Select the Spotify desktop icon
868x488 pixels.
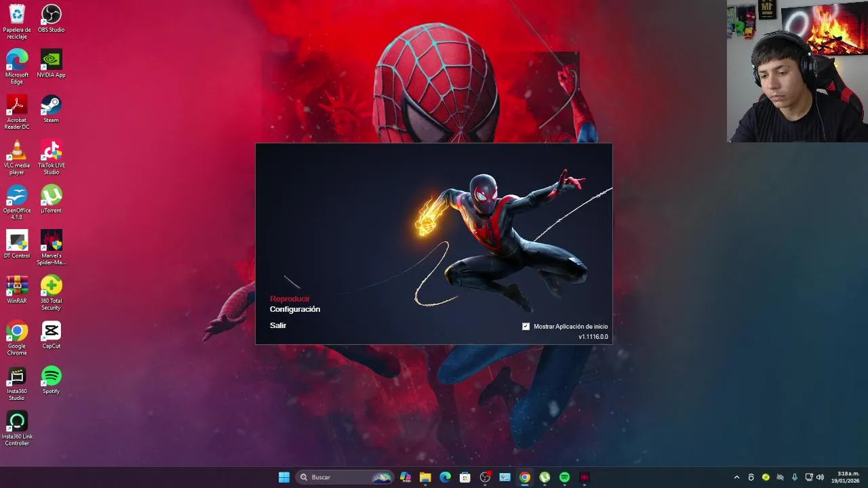click(52, 380)
